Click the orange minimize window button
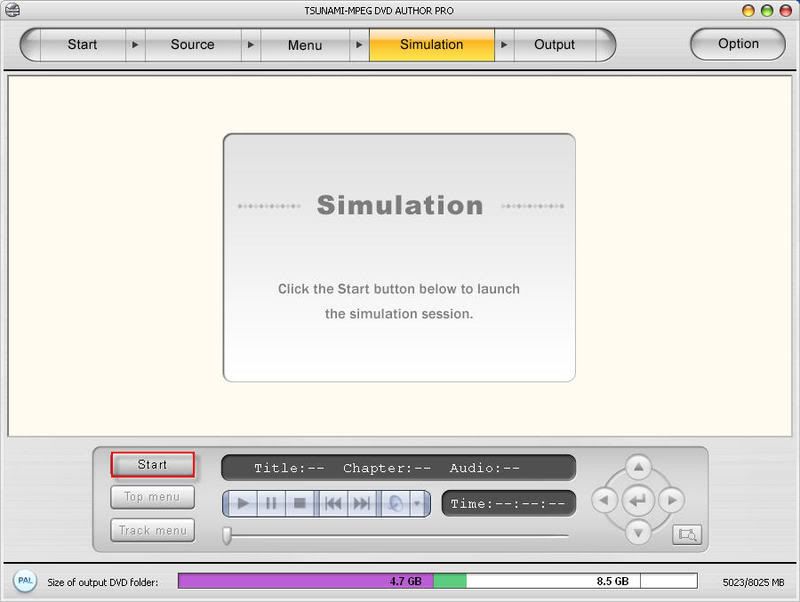The height and width of the screenshot is (602, 800). click(748, 10)
